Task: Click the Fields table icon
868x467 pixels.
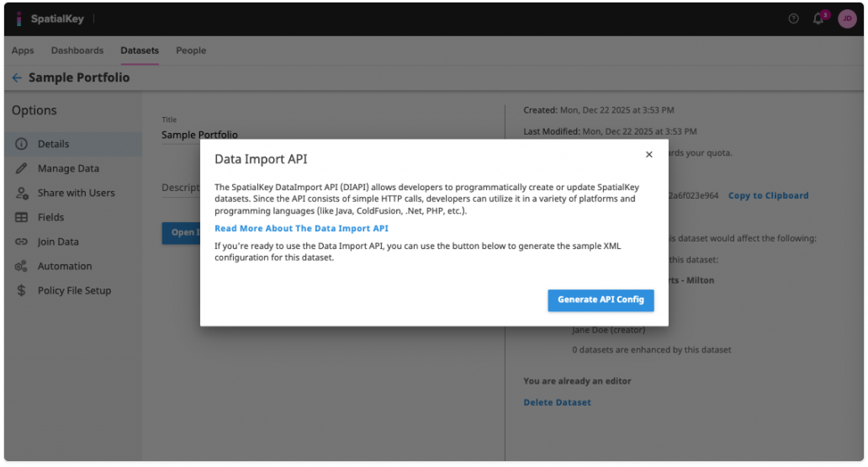Action: (x=21, y=217)
